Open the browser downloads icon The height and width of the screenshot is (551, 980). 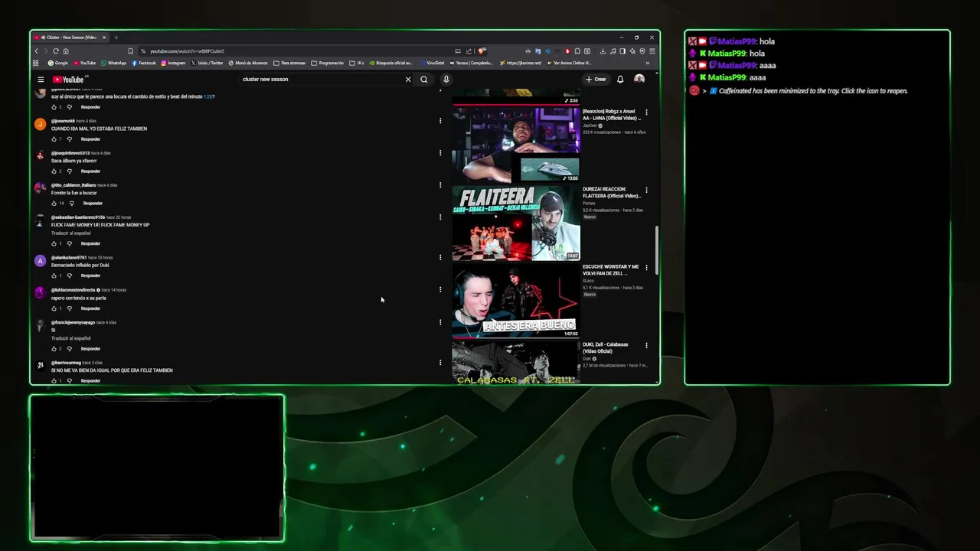[603, 51]
